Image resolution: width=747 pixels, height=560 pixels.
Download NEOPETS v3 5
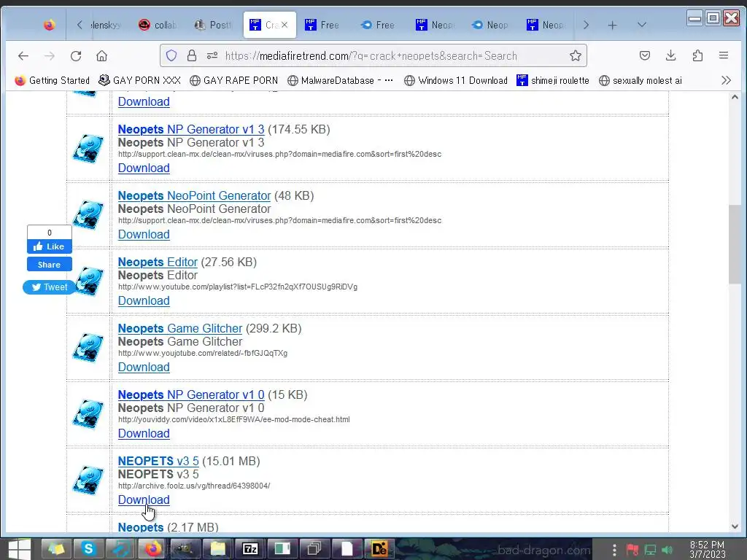point(144,499)
